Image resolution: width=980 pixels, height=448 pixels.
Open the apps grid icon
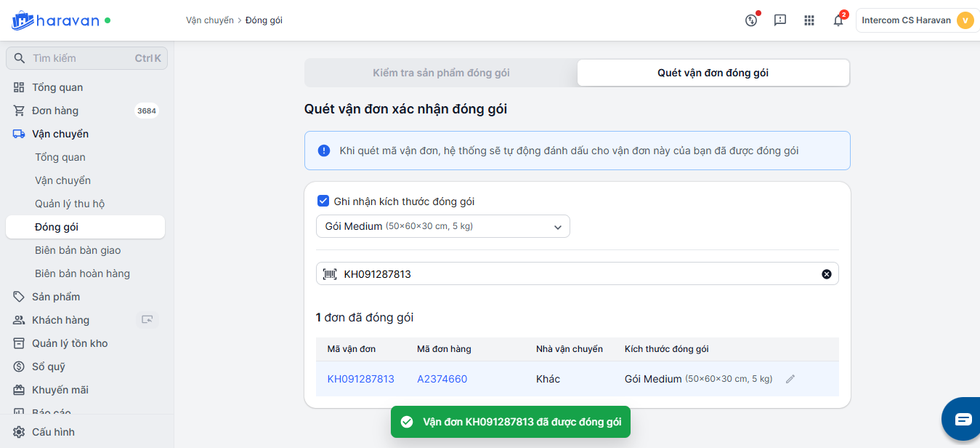(809, 20)
